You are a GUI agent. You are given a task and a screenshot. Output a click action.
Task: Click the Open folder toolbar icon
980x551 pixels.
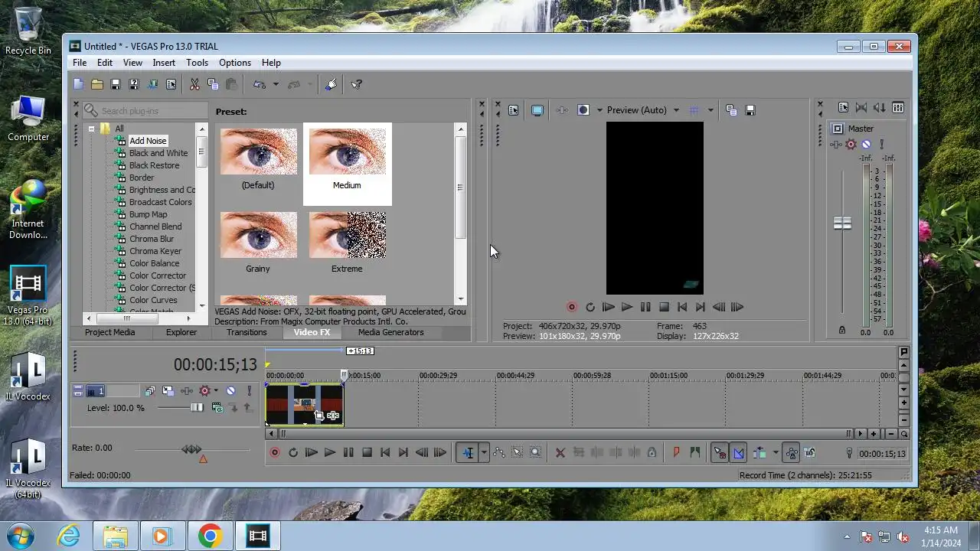click(97, 84)
